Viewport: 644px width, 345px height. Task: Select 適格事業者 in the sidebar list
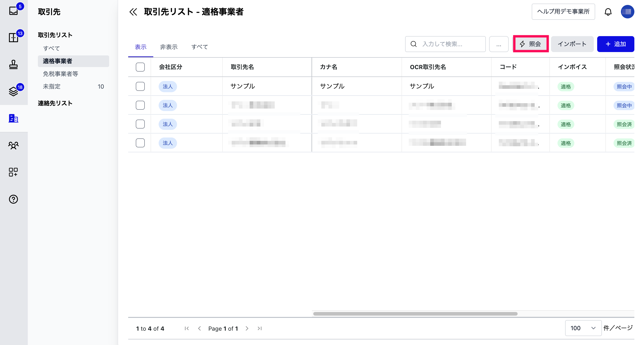point(73,61)
